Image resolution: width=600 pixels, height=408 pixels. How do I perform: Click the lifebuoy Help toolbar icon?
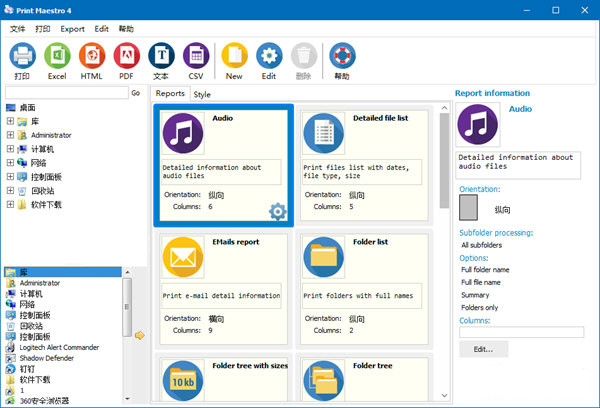point(342,56)
